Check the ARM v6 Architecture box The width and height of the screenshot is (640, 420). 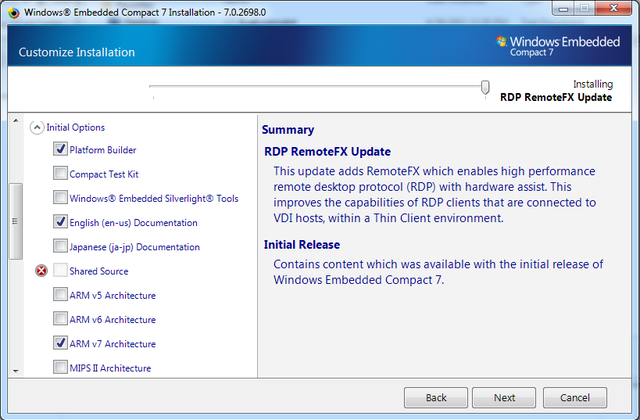click(60, 318)
